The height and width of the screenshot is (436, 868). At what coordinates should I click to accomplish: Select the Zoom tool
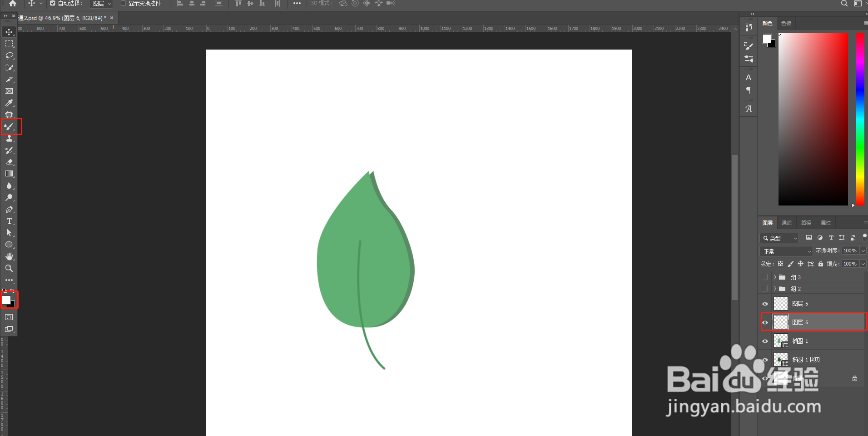point(9,268)
